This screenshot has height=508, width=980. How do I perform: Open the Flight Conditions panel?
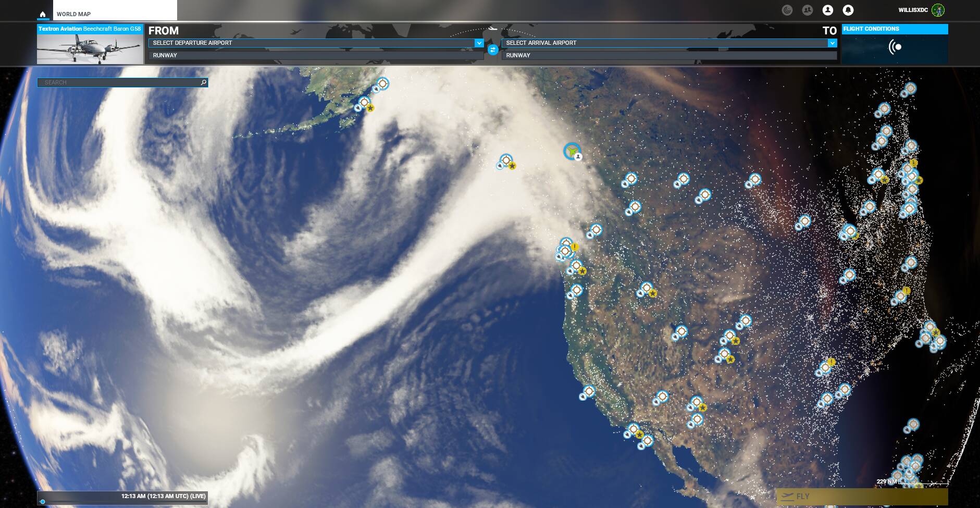coord(895,44)
